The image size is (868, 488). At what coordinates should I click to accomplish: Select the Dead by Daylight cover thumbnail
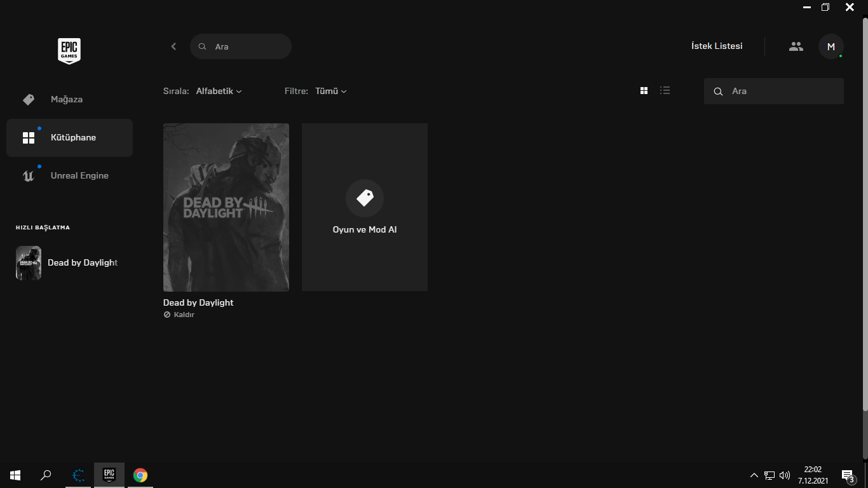coord(226,207)
